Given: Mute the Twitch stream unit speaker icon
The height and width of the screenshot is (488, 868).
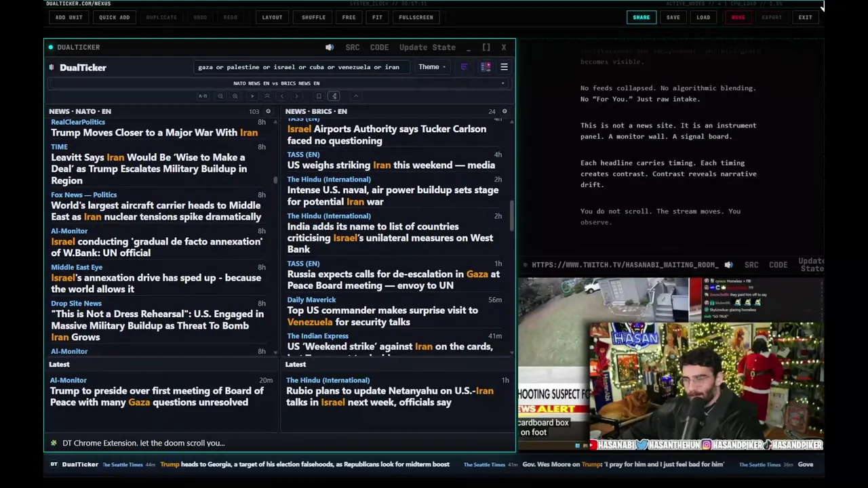Looking at the screenshot, I should [728, 265].
